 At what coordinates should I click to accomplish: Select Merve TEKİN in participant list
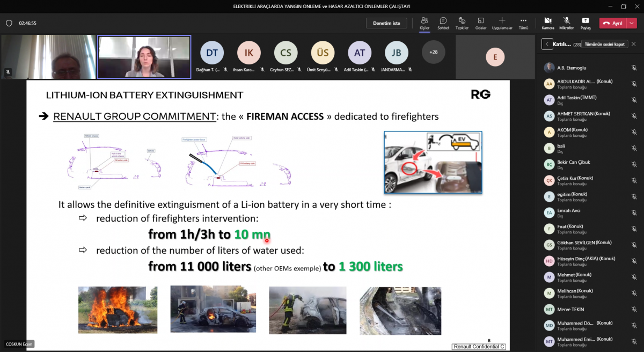coord(590,309)
